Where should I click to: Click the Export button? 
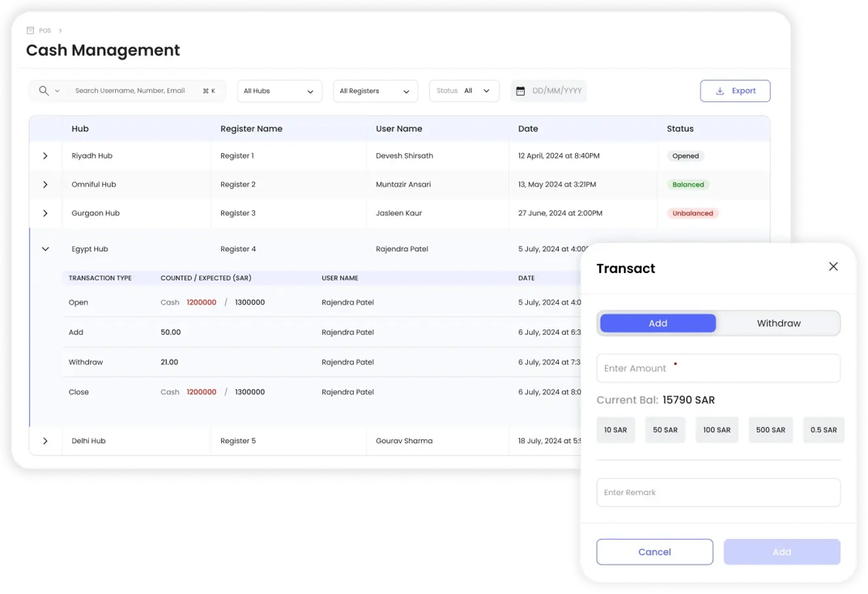(x=735, y=90)
